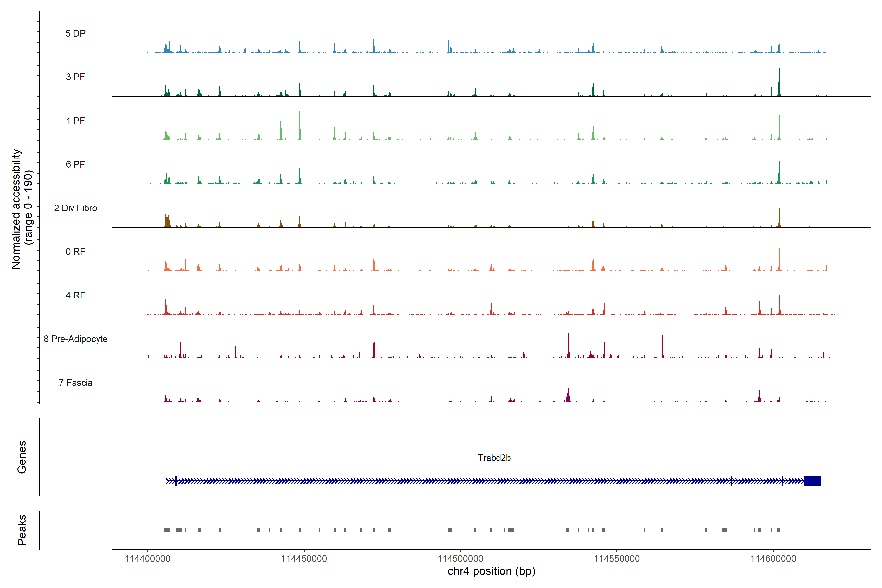Select the 1 PF track label
This screenshot has width=882, height=588.
[75, 121]
